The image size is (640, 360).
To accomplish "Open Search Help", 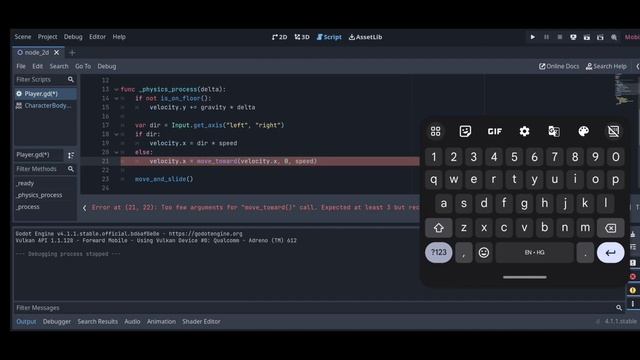I will tap(606, 66).
